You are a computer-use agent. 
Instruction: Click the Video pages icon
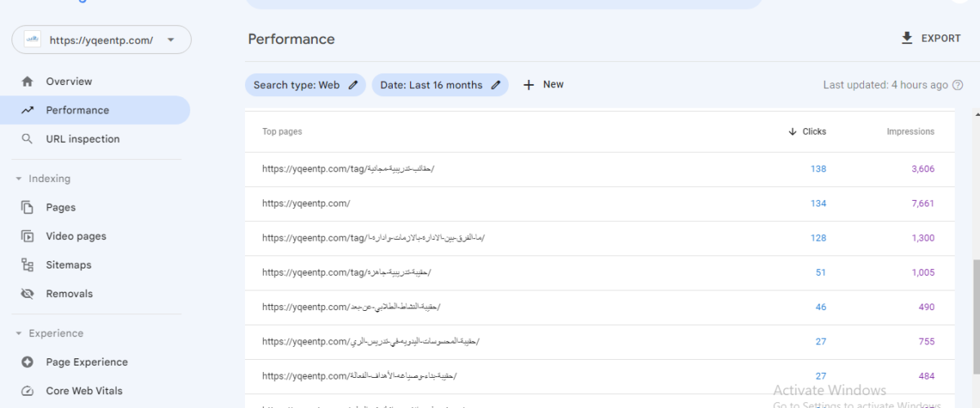[28, 237]
